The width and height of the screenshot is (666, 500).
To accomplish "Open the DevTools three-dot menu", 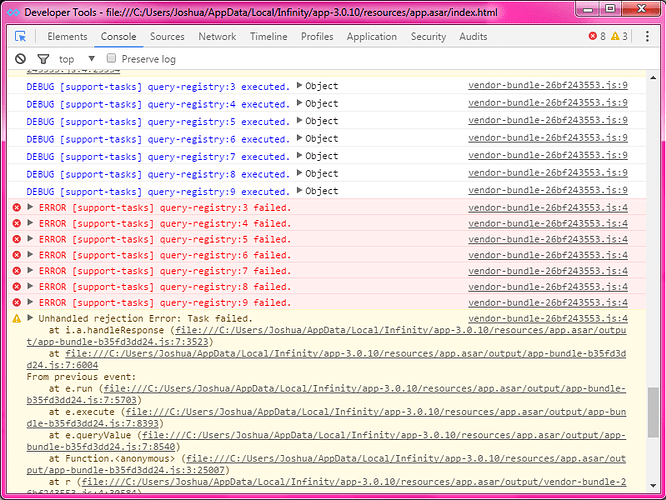I will 646,37.
